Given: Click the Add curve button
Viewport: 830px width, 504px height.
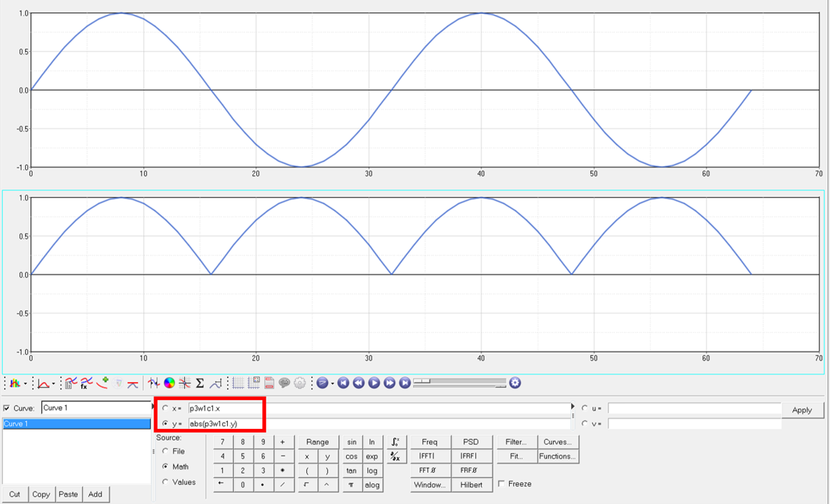Looking at the screenshot, I should click(95, 495).
